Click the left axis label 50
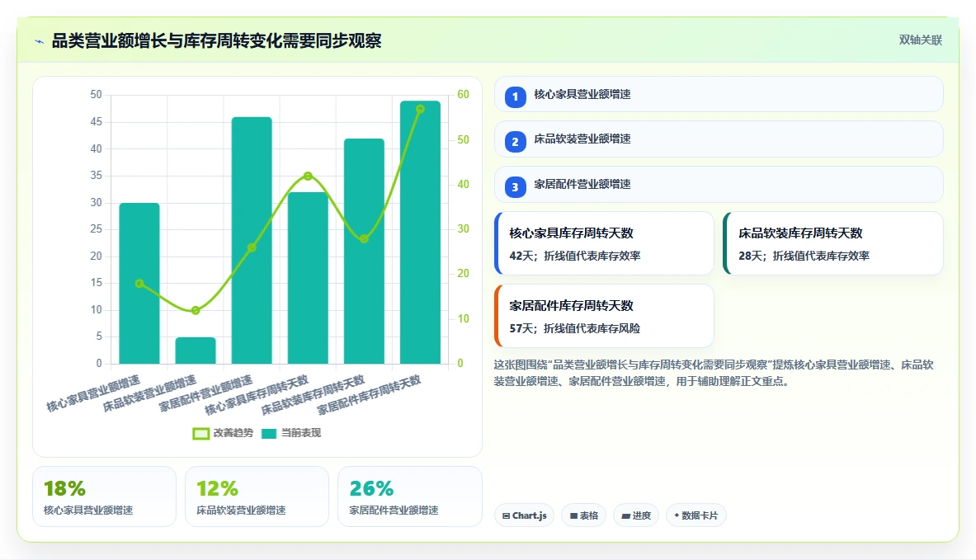976x560 pixels. [x=96, y=95]
